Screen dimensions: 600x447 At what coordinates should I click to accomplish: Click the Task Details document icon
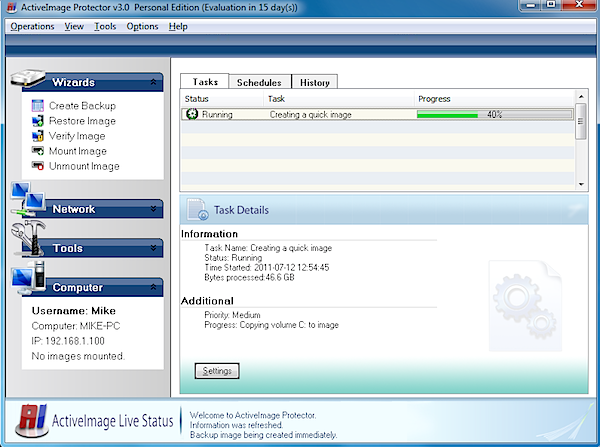[x=197, y=209]
